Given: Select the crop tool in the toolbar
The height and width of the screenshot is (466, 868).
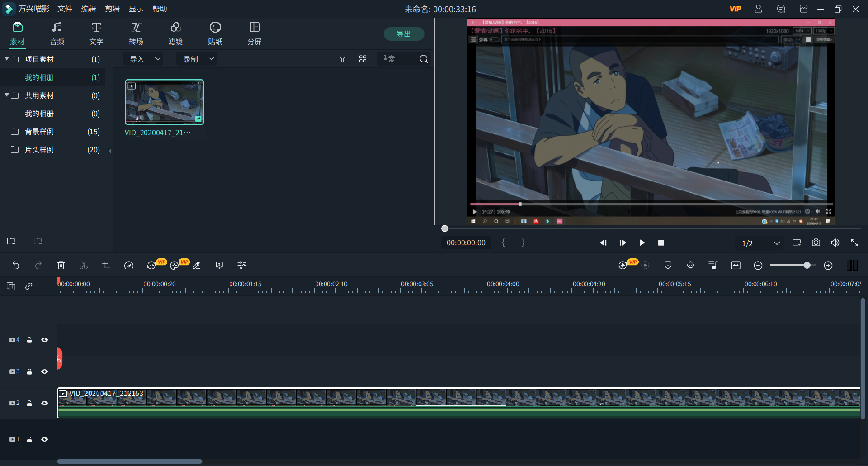Looking at the screenshot, I should pyautogui.click(x=106, y=266).
